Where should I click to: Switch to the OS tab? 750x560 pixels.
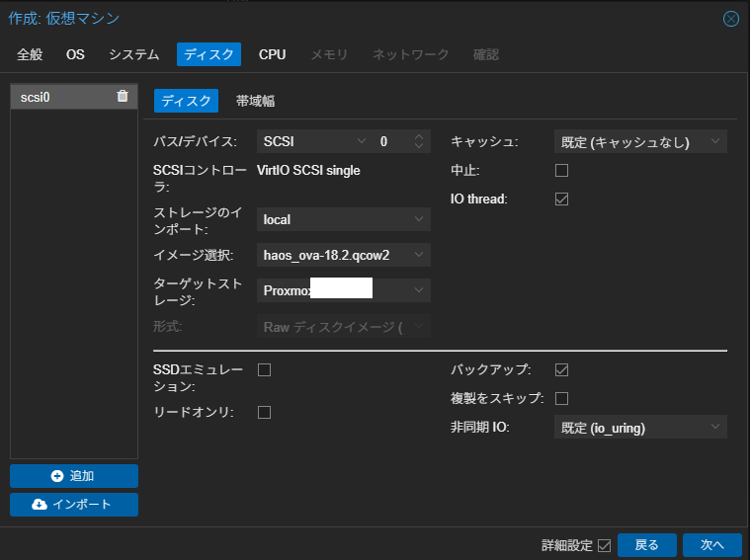tap(75, 54)
